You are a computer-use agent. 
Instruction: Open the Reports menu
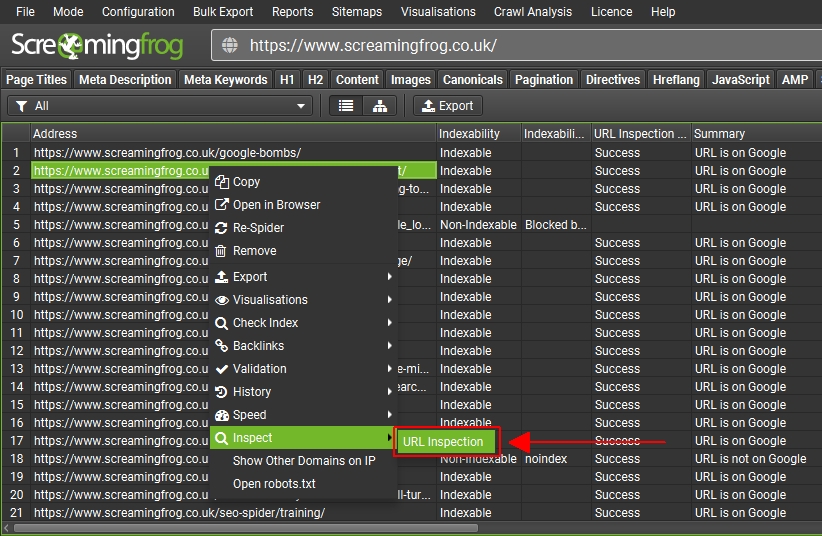(292, 12)
